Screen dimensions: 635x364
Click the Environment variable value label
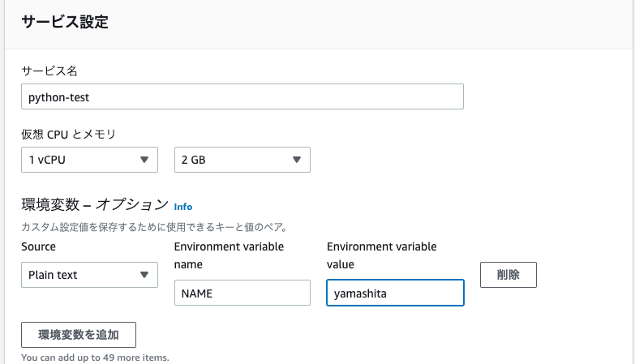pyautogui.click(x=381, y=255)
